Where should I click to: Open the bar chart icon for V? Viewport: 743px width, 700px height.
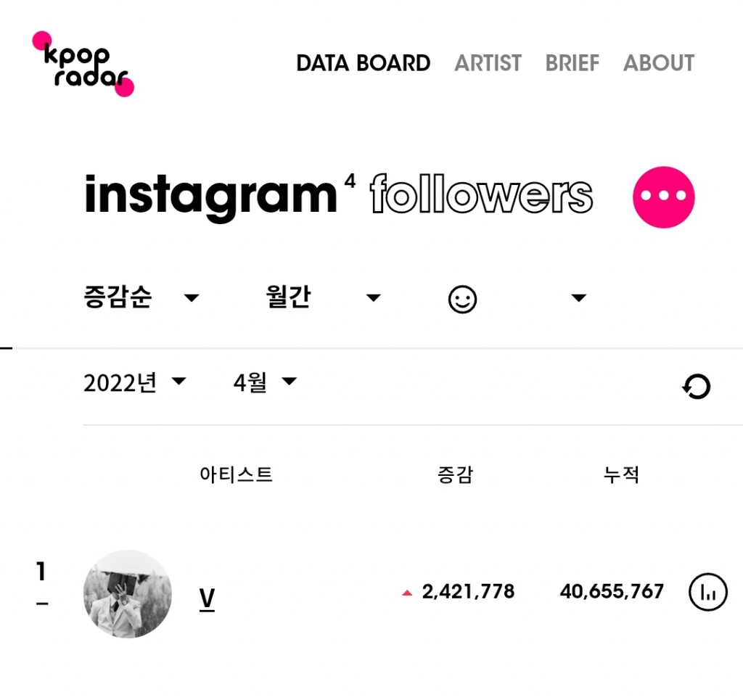coord(708,592)
